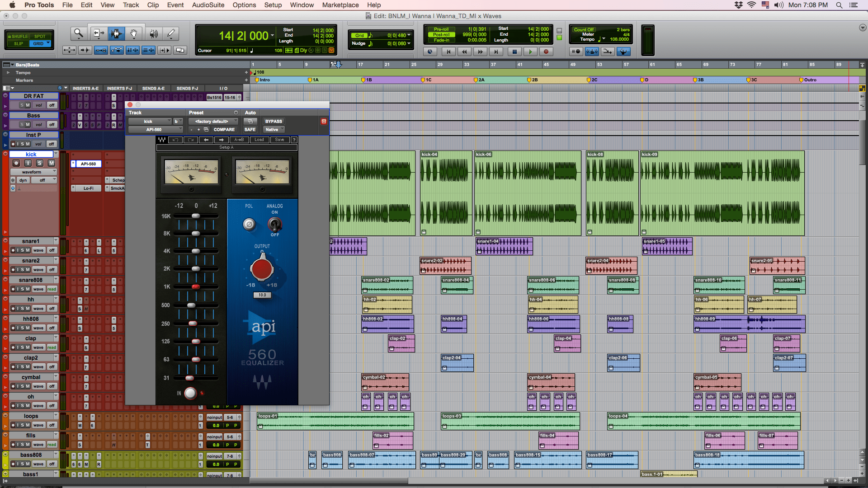Click the Waves undo arrow in API-560
This screenshot has width=868, height=488.
pos(175,140)
